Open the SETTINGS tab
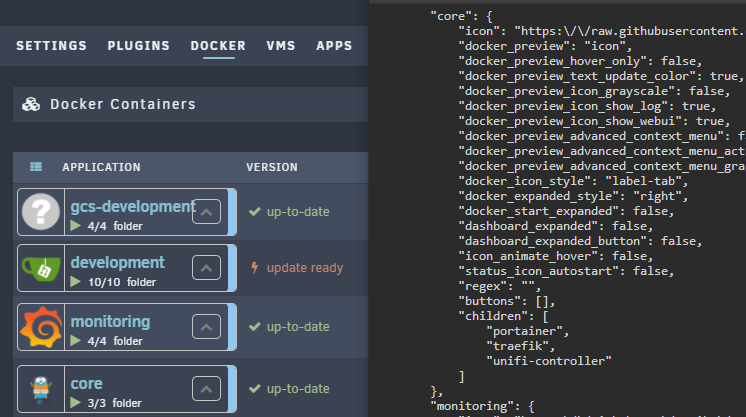Image resolution: width=746 pixels, height=417 pixels. pos(51,46)
